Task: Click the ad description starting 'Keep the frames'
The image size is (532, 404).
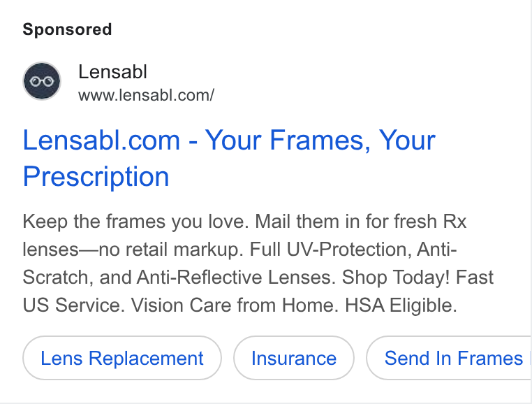Action: coord(258,263)
